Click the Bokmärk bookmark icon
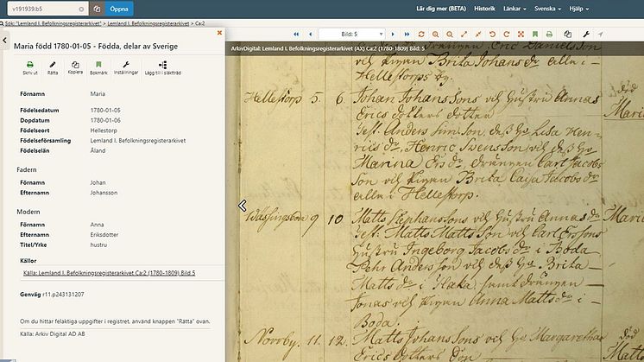This screenshot has height=362, width=644. pyautogui.click(x=98, y=67)
